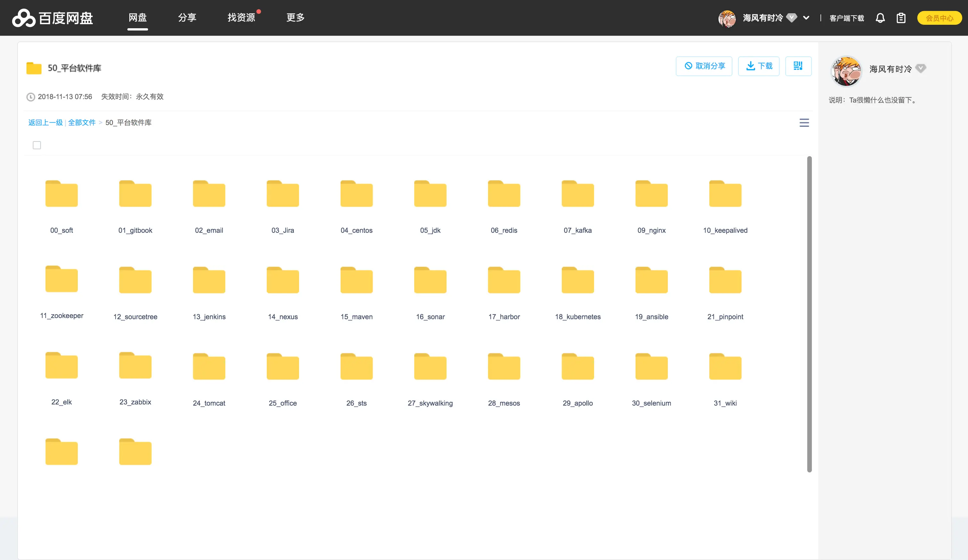Switch to list view mode icon
Screen dimensions: 968x560
(x=804, y=123)
